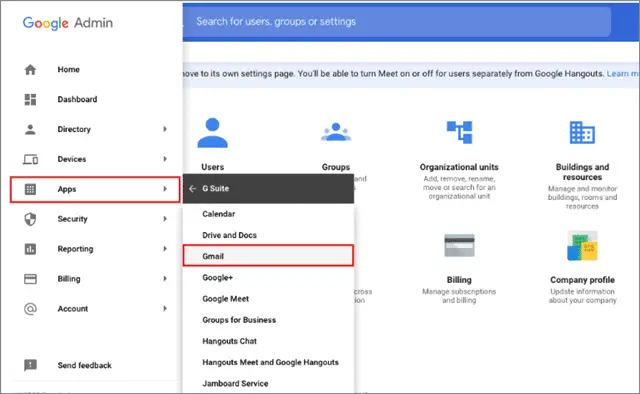This screenshot has width=640, height=394.
Task: Click the Home house icon
Action: (x=30, y=69)
